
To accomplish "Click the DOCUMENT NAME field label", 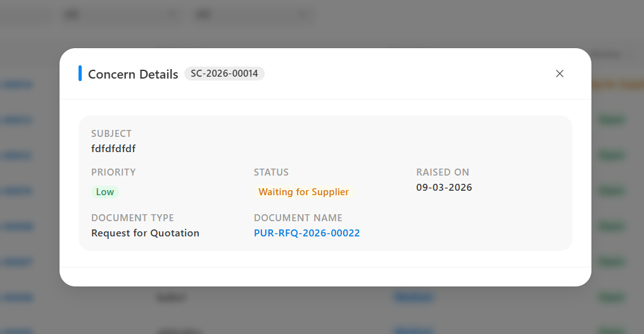I will pyautogui.click(x=298, y=218).
